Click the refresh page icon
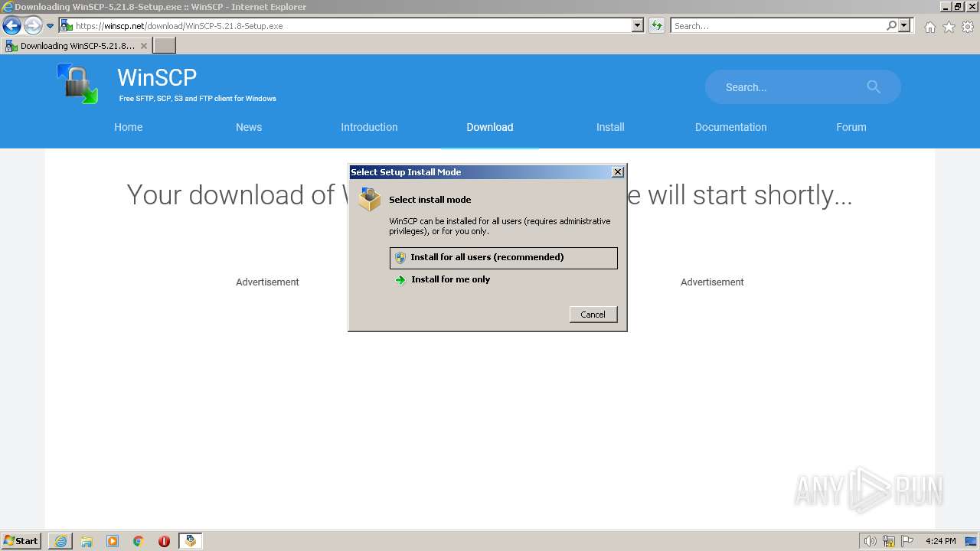This screenshot has height=551, width=980. [x=656, y=25]
